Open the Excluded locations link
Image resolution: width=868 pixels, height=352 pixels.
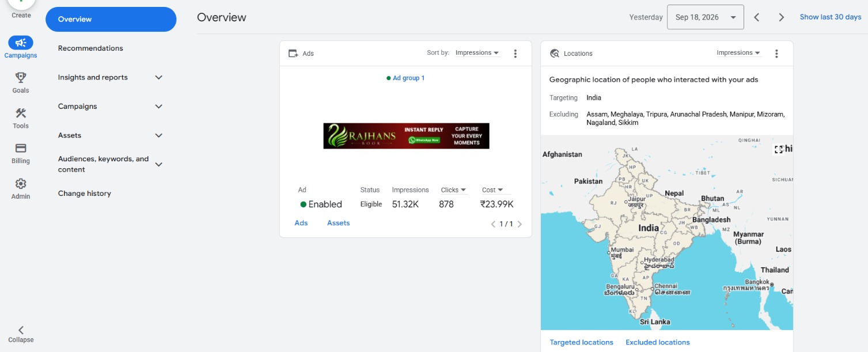coord(658,342)
